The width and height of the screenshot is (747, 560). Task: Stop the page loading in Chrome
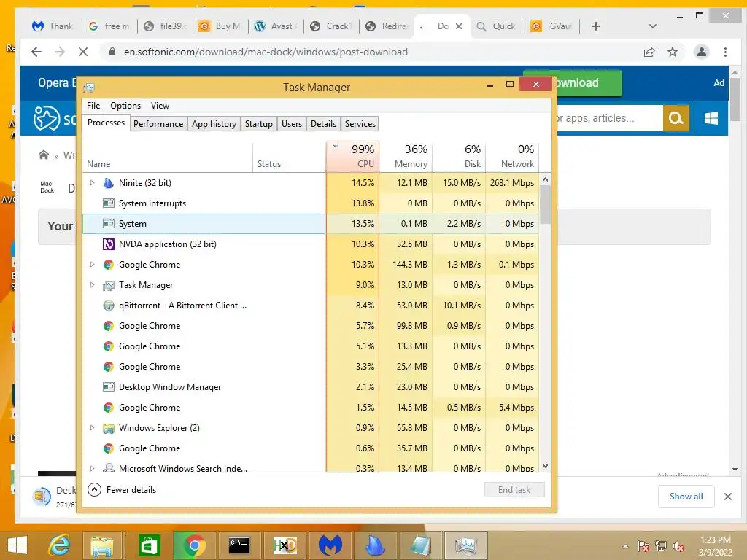(x=83, y=52)
